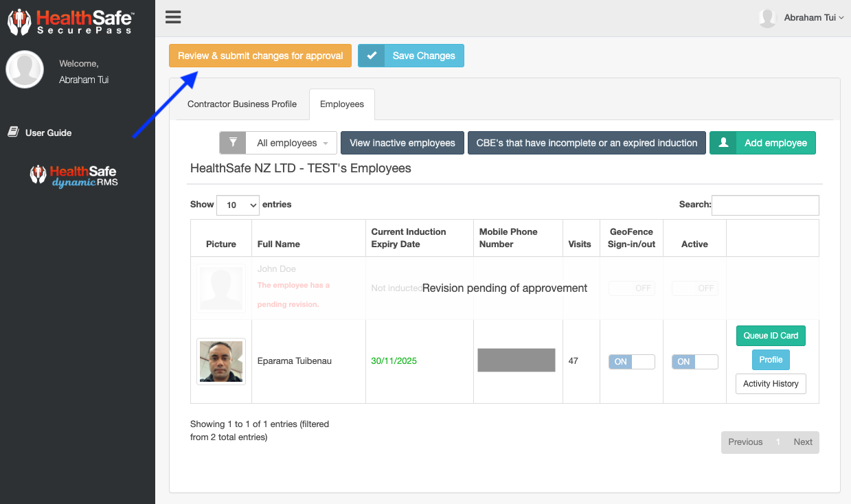Click the checkmark on Save Changes
851x504 pixels.
point(371,55)
